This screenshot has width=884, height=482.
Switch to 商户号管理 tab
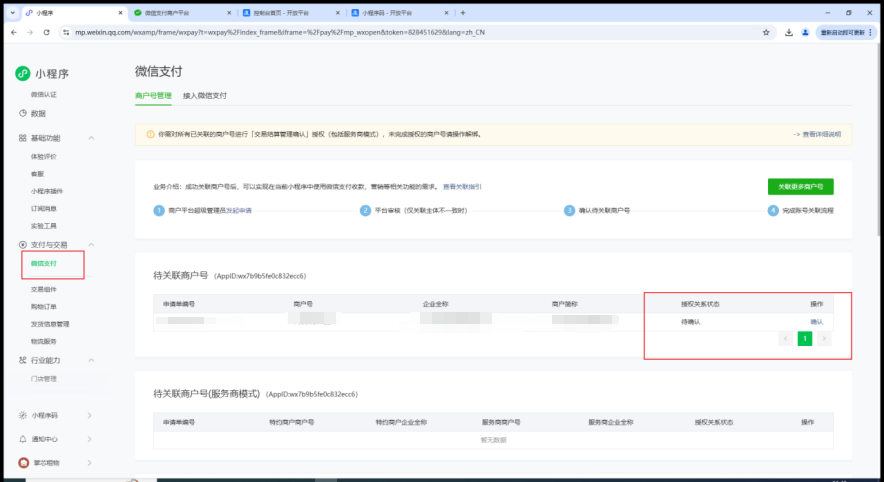point(153,96)
